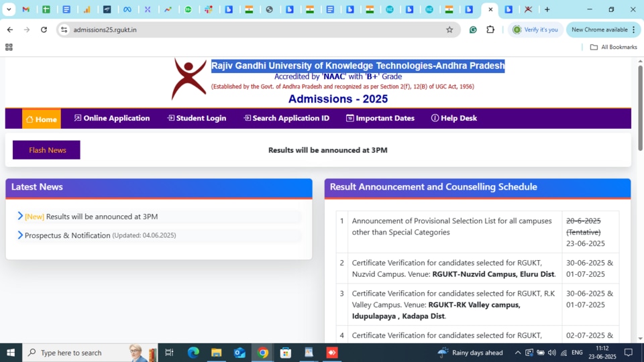Image resolution: width=644 pixels, height=362 pixels.
Task: Open the Results will be announced news link
Action: click(91, 217)
